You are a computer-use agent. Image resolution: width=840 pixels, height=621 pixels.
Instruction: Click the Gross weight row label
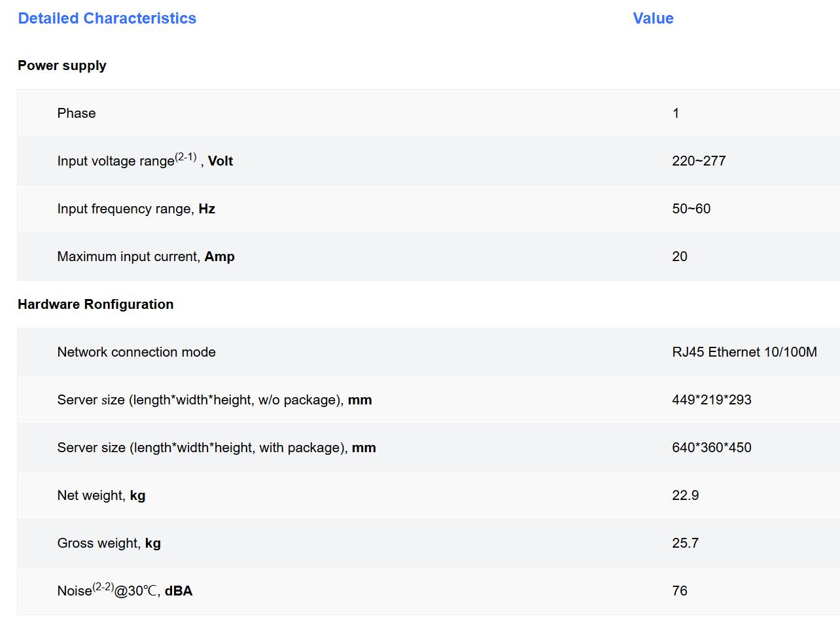[109, 543]
